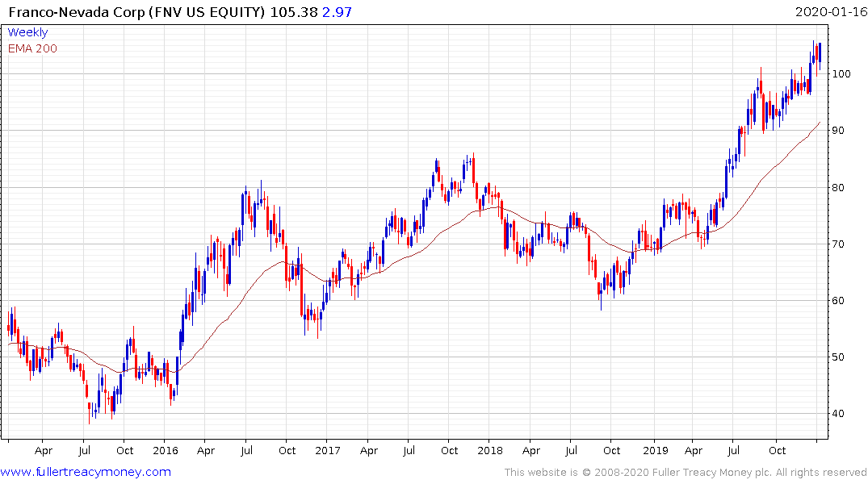Image resolution: width=868 pixels, height=484 pixels.
Task: Click the chart title 'Franco-Nevada Corp (FNV US EQUITY)'
Action: point(136,12)
